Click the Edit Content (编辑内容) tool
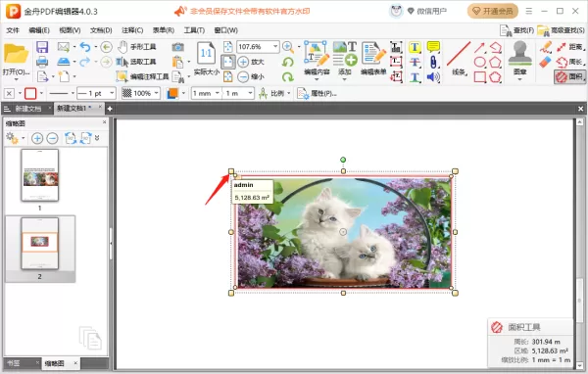The width and height of the screenshot is (588, 374). tap(317, 58)
